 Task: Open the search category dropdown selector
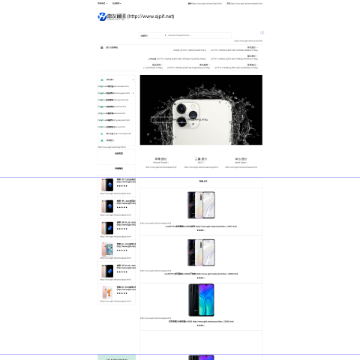click(x=153, y=35)
